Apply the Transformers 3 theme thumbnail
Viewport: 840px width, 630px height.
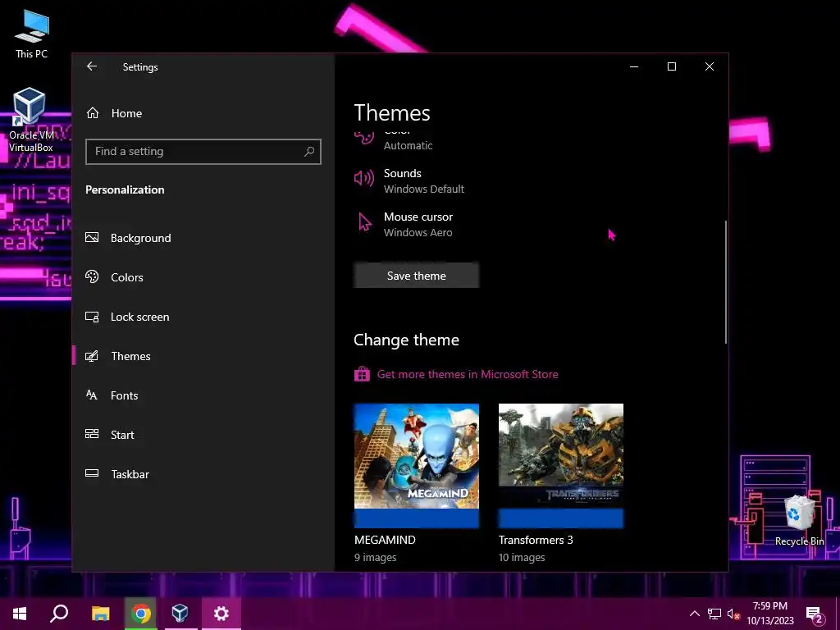coord(561,466)
